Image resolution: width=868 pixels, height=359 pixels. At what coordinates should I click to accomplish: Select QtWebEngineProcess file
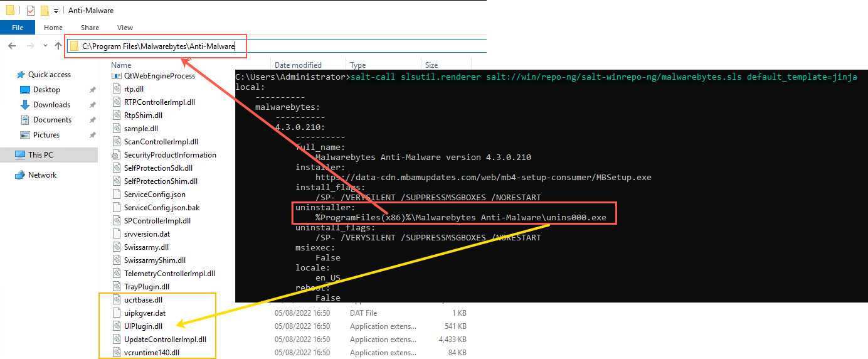point(159,76)
